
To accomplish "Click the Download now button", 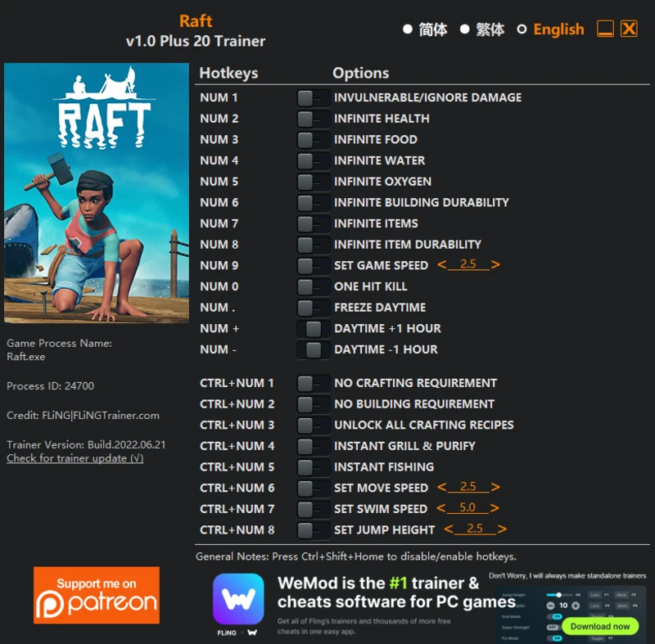I will pyautogui.click(x=601, y=626).
